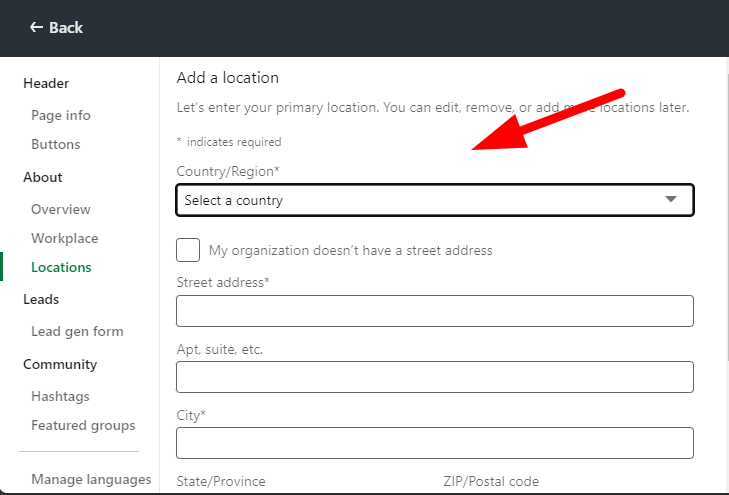
Task: Click the Community heading in the sidebar
Action: [60, 364]
